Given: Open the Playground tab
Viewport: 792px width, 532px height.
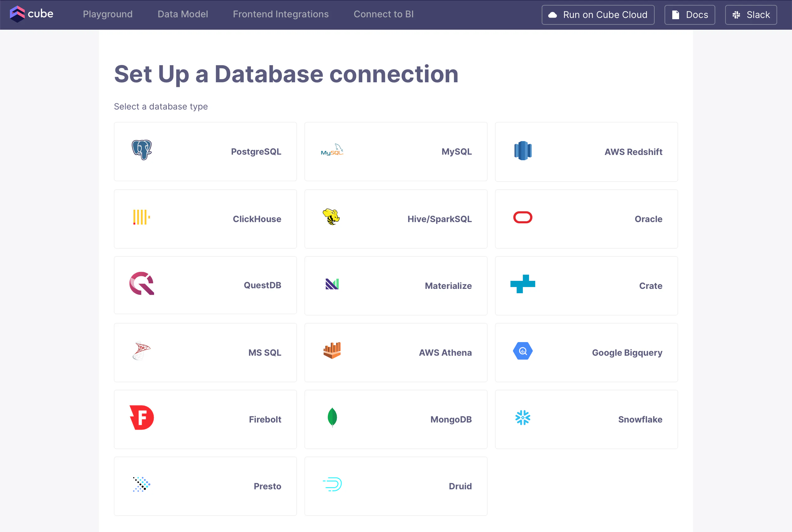Looking at the screenshot, I should tap(108, 14).
